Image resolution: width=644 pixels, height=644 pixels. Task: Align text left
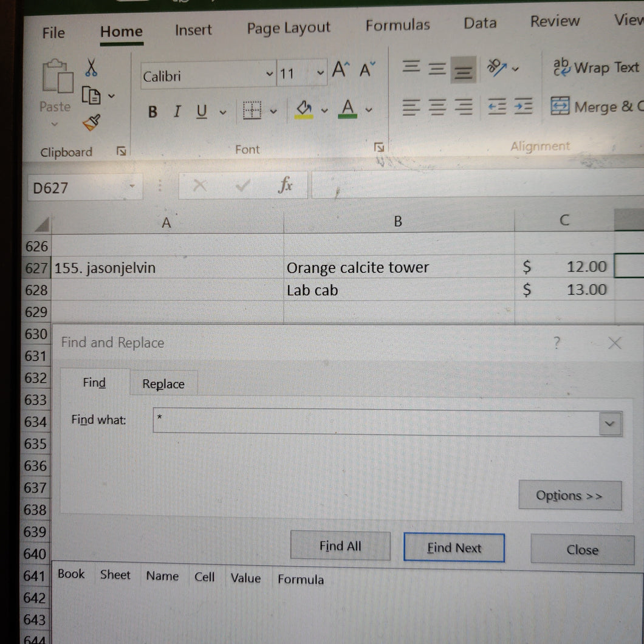(411, 107)
